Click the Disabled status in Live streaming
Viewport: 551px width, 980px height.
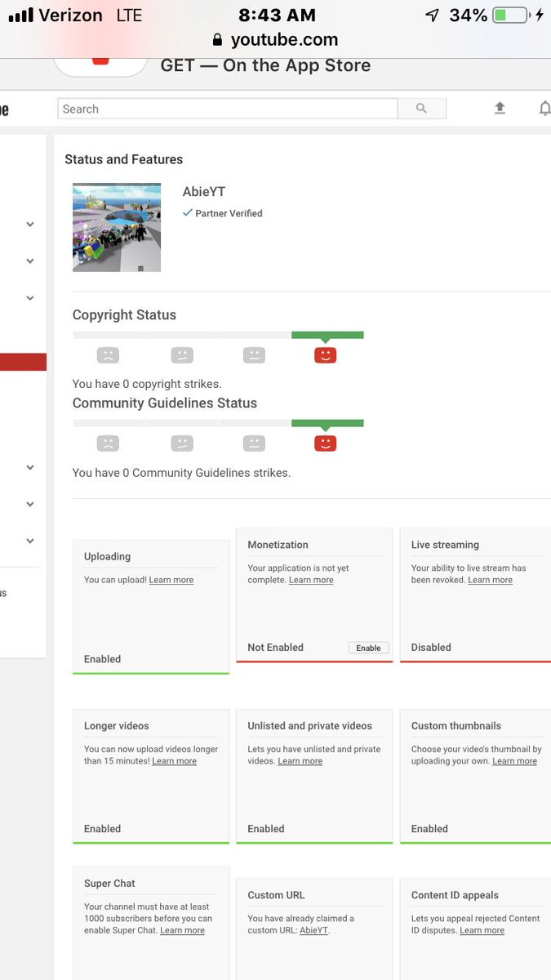431,648
